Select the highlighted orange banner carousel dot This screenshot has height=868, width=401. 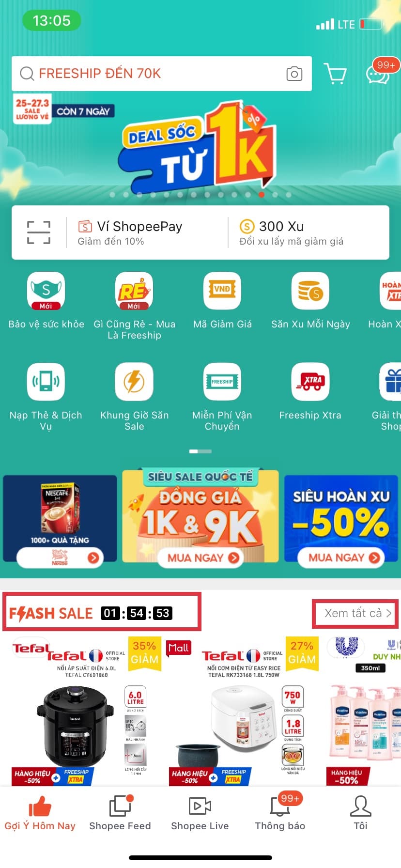click(x=262, y=195)
